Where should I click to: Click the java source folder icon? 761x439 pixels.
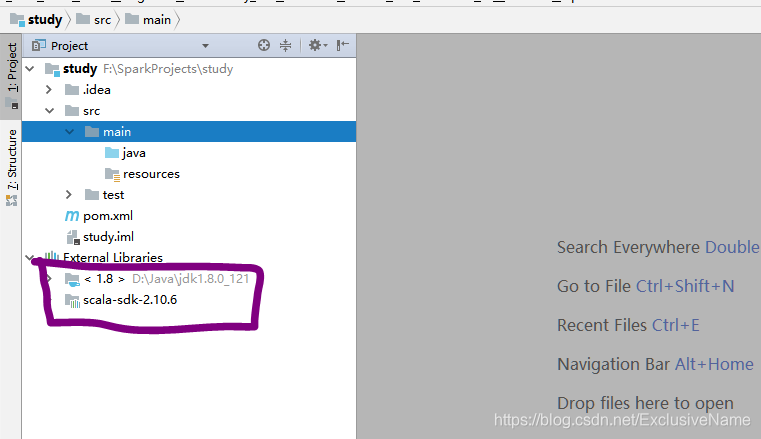point(112,153)
